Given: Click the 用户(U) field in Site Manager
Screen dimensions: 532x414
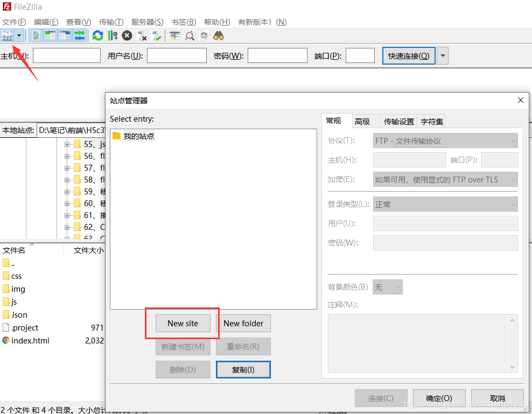Looking at the screenshot, I should pyautogui.click(x=445, y=223).
